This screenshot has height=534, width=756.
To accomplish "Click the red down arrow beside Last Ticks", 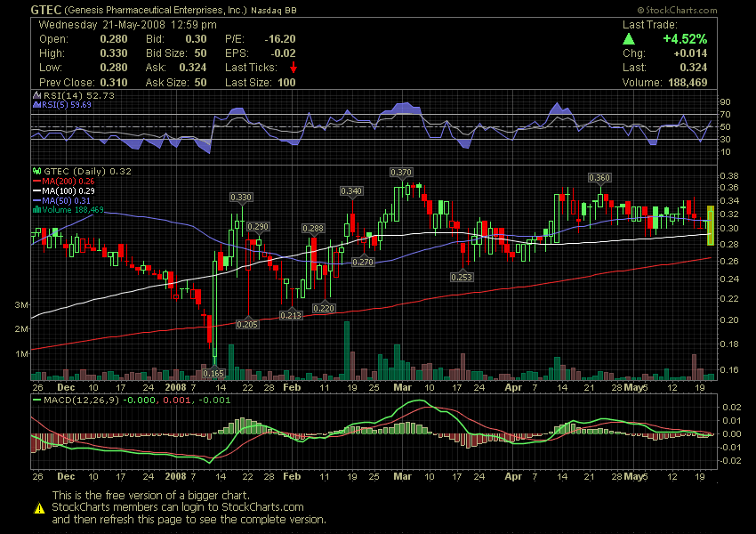I will (294, 68).
